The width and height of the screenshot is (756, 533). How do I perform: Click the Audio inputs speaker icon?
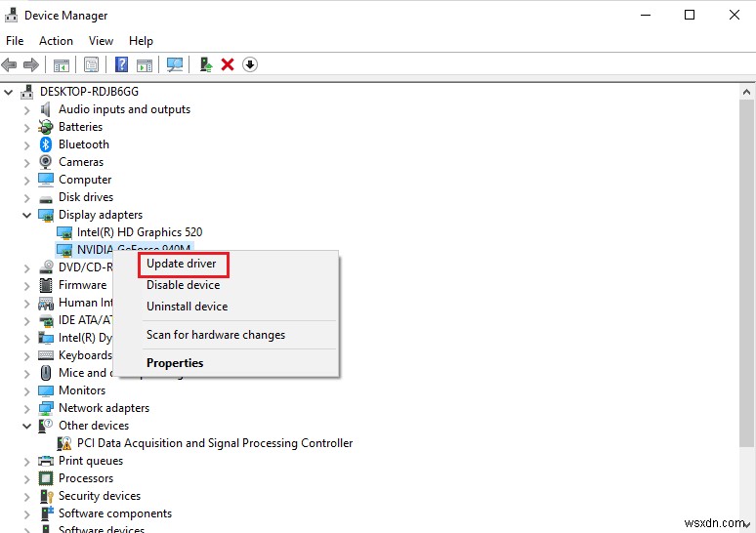click(x=46, y=109)
